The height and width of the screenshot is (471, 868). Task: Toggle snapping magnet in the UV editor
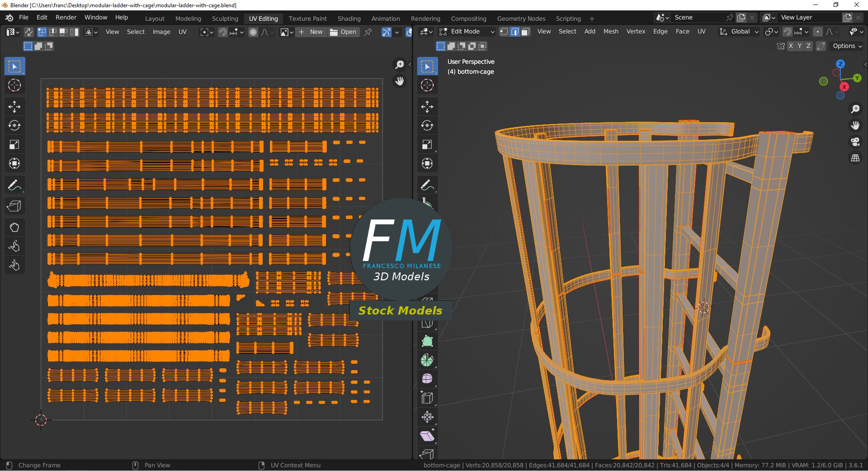pos(223,32)
